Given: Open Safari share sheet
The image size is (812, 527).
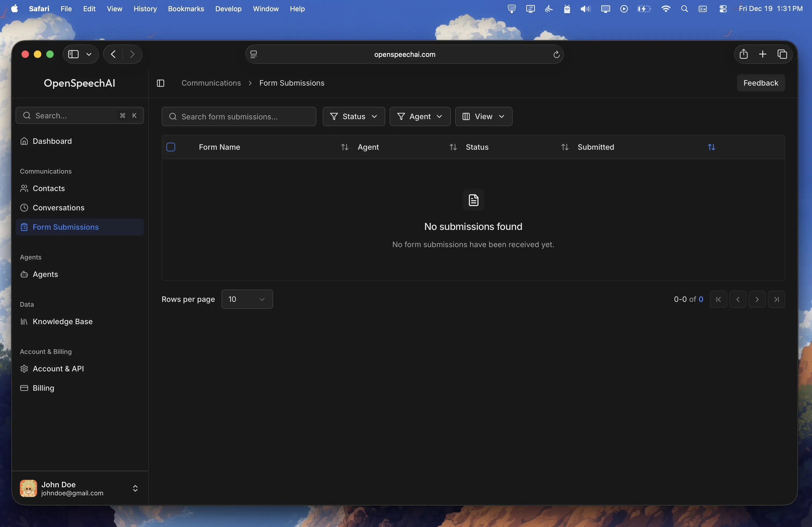Looking at the screenshot, I should pyautogui.click(x=744, y=54).
